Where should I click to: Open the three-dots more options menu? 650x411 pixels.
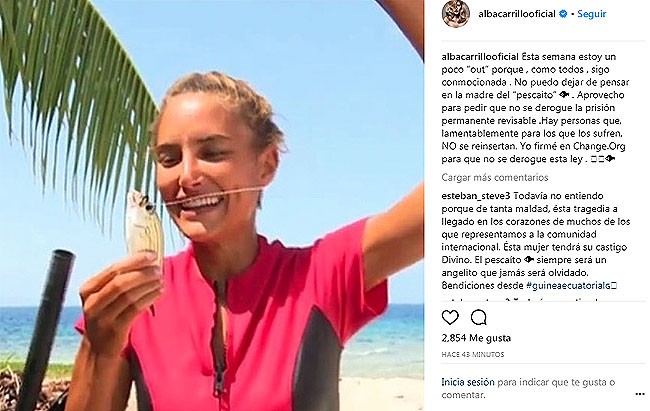pyautogui.click(x=640, y=394)
